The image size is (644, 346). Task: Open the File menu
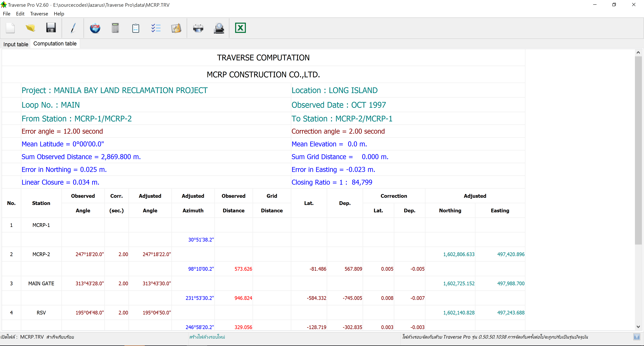[7, 14]
